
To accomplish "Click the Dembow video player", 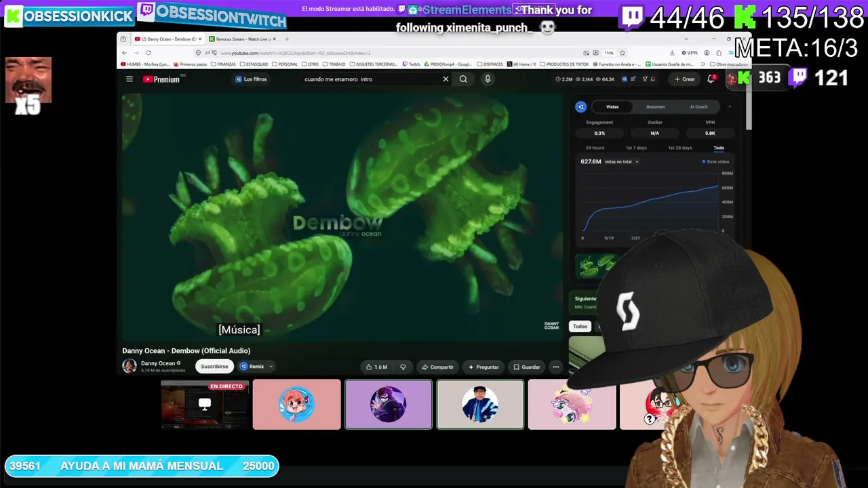I will (342, 217).
